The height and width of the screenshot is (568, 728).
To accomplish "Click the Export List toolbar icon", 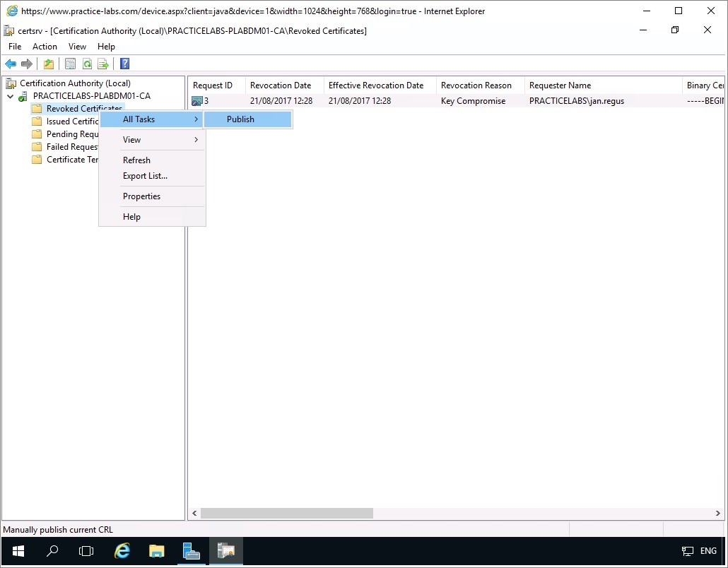I will [x=103, y=64].
